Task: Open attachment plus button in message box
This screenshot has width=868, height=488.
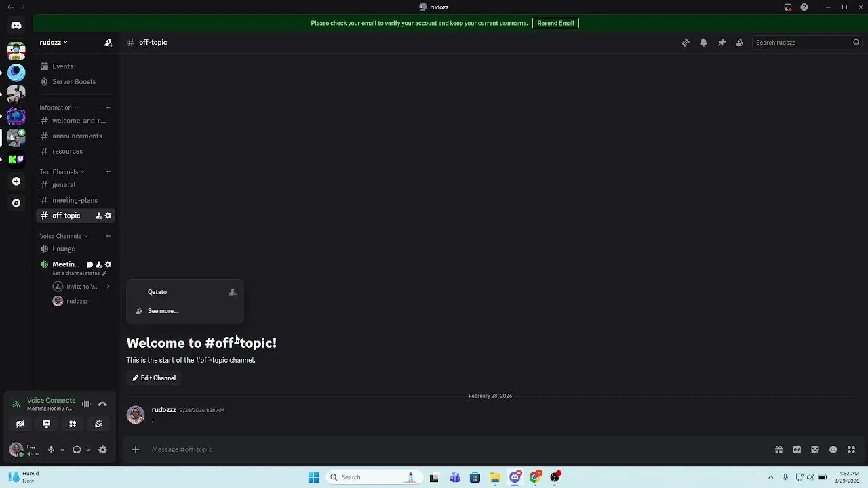Action: pos(136,449)
